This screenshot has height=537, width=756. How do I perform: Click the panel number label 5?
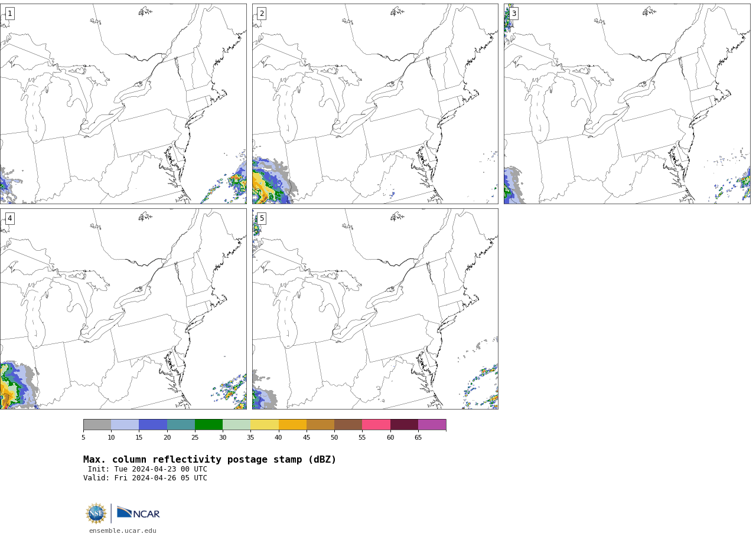pyautogui.click(x=262, y=218)
